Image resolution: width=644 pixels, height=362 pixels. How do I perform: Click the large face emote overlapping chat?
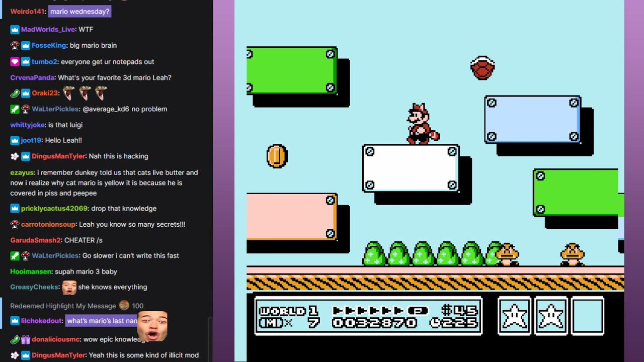[x=152, y=326]
